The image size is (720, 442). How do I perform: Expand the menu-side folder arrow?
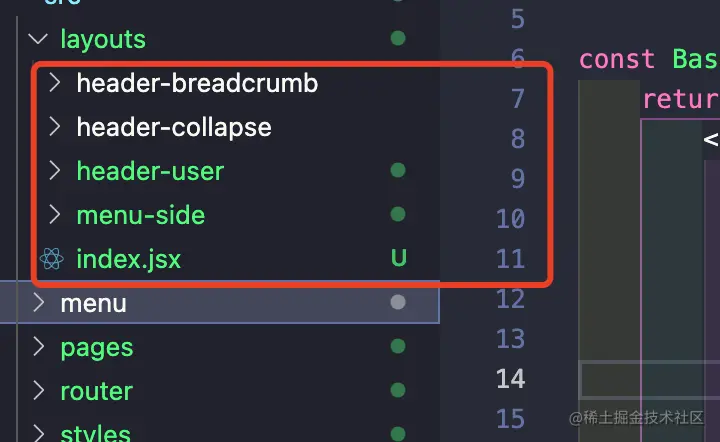tap(55, 215)
